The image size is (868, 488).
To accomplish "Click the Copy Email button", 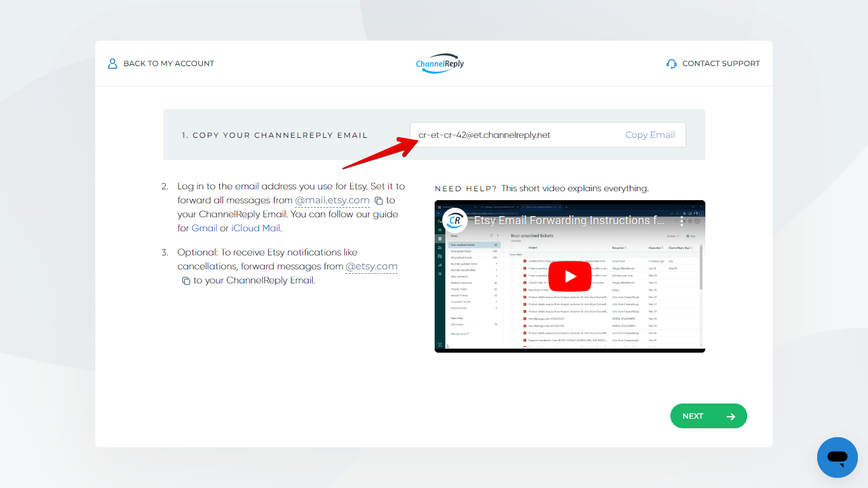I will click(650, 135).
